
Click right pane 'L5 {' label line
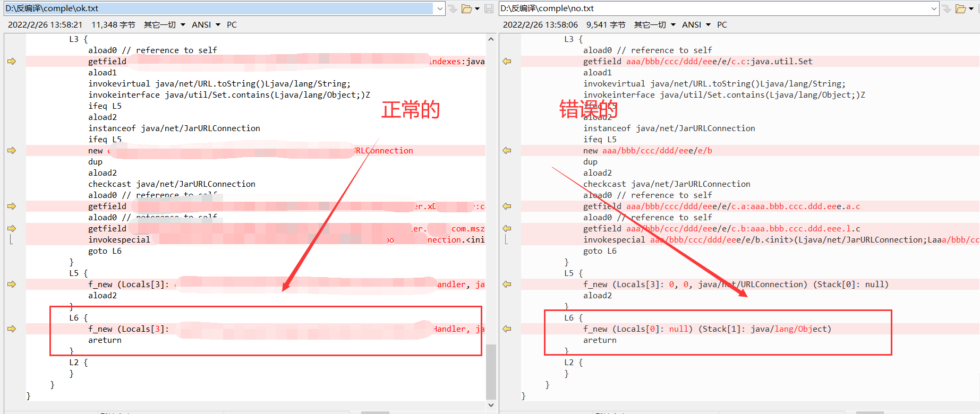(574, 273)
